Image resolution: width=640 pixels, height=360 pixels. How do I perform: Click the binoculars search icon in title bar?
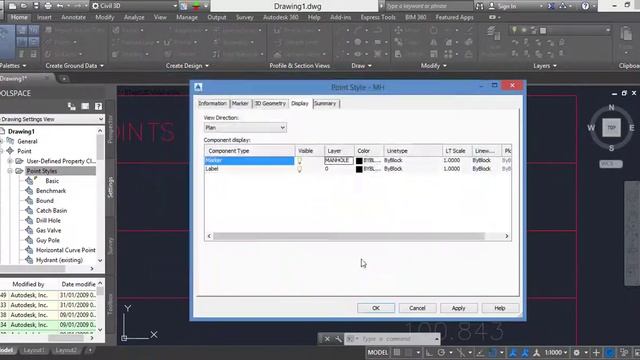(480, 6)
